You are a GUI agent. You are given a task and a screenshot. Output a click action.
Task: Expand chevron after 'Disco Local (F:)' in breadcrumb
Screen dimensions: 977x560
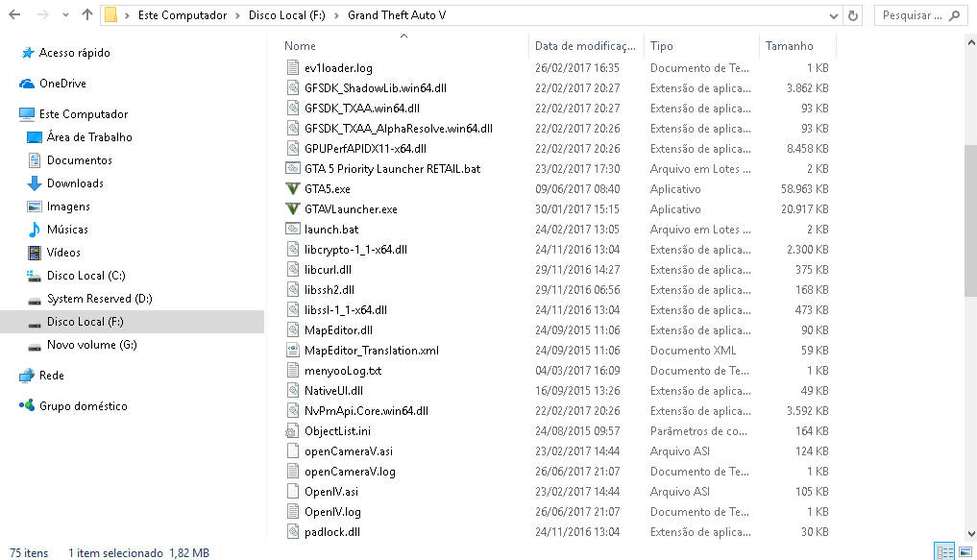(x=336, y=15)
